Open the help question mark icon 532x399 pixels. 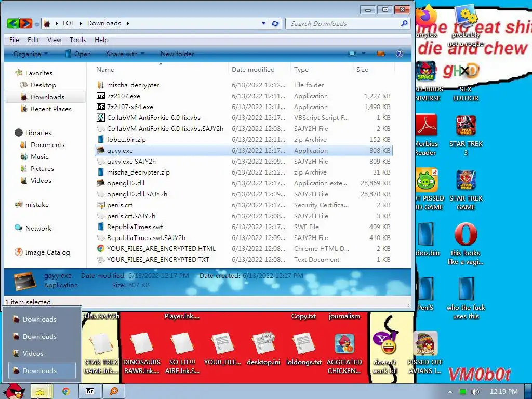(400, 54)
